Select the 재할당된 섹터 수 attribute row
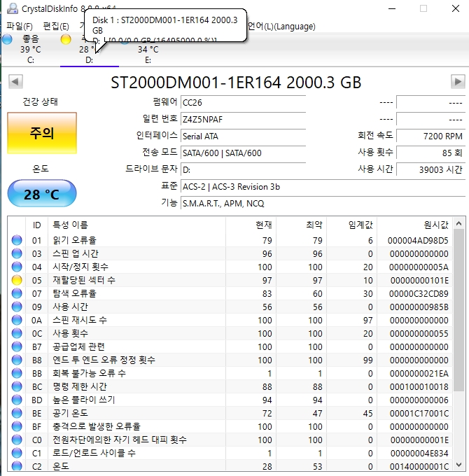 point(230,280)
